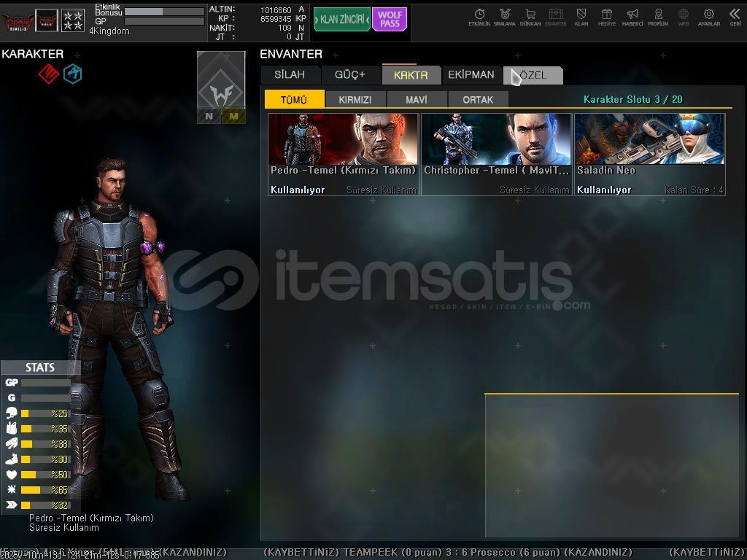Select the ORTAK filter tab
The width and height of the screenshot is (747, 560).
[478, 99]
